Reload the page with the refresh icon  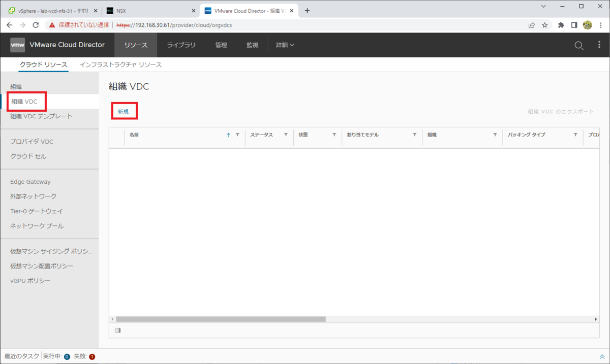(36, 24)
